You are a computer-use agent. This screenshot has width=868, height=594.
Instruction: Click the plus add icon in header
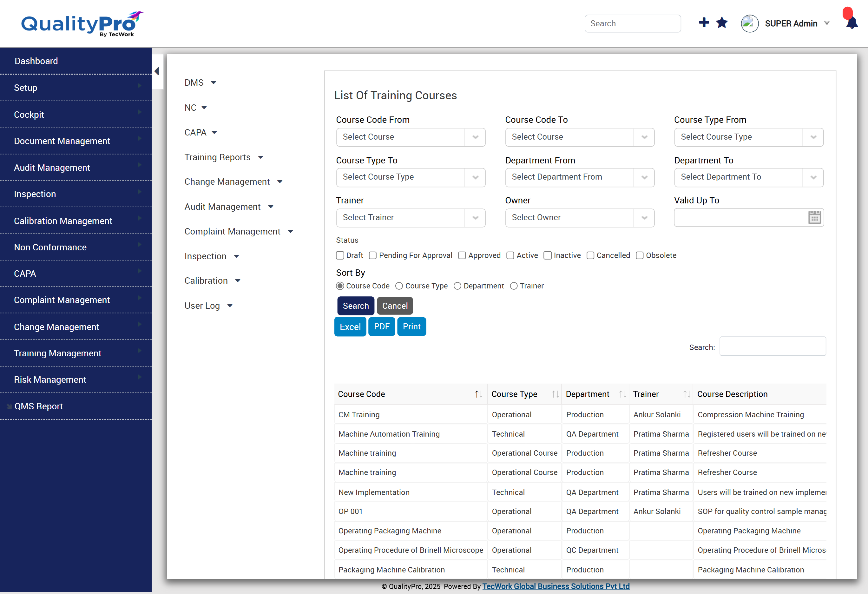703,23
